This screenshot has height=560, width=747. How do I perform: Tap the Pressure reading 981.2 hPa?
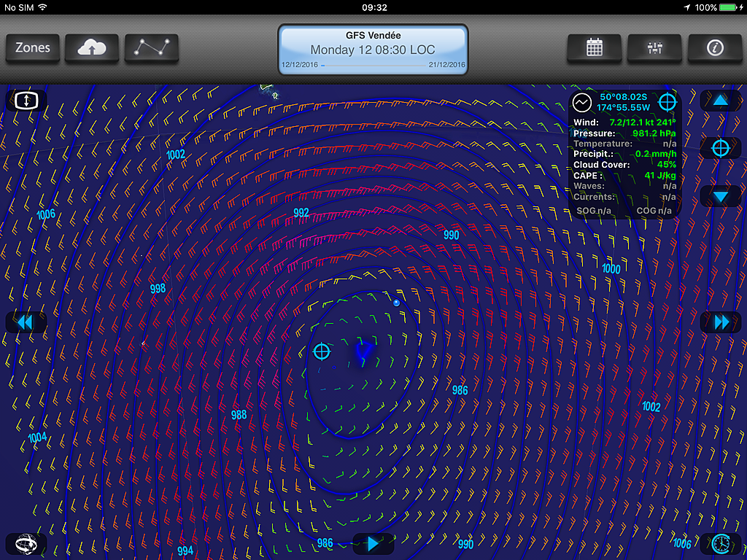point(654,133)
